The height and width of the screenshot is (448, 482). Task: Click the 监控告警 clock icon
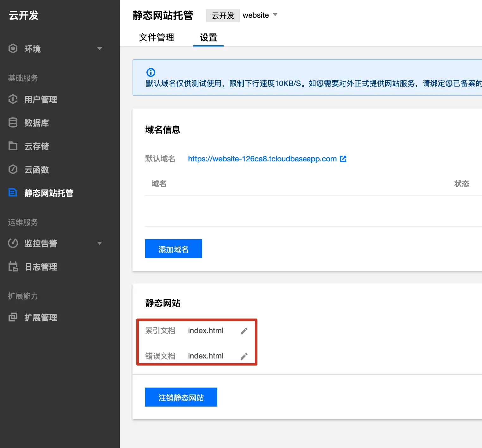[x=13, y=243]
